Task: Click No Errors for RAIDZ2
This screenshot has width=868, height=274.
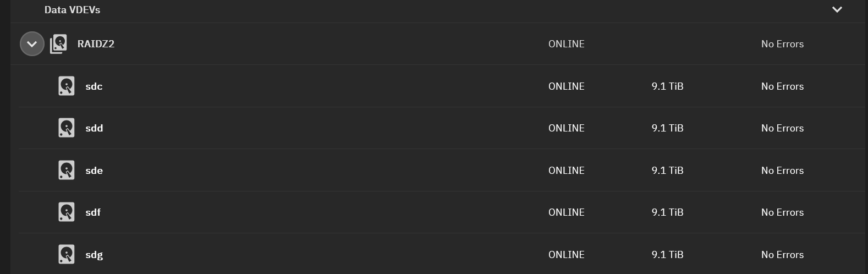Action: pyautogui.click(x=782, y=44)
